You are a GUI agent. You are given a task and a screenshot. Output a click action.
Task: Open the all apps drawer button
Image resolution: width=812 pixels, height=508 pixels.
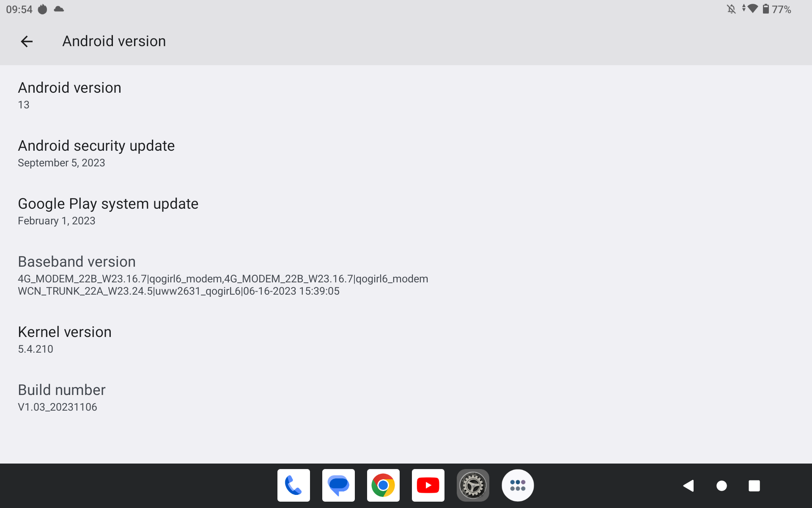coord(518,485)
